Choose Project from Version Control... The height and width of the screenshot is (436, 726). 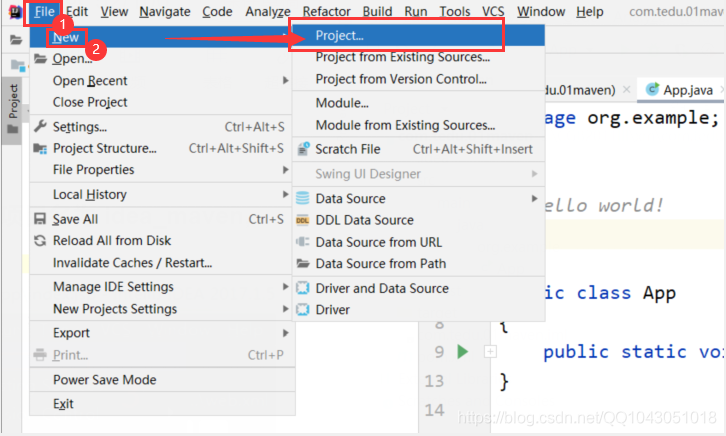pos(418,79)
